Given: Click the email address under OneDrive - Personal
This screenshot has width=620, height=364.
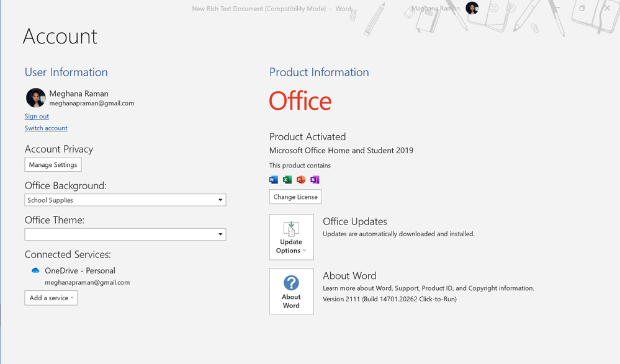Looking at the screenshot, I should (88, 283).
